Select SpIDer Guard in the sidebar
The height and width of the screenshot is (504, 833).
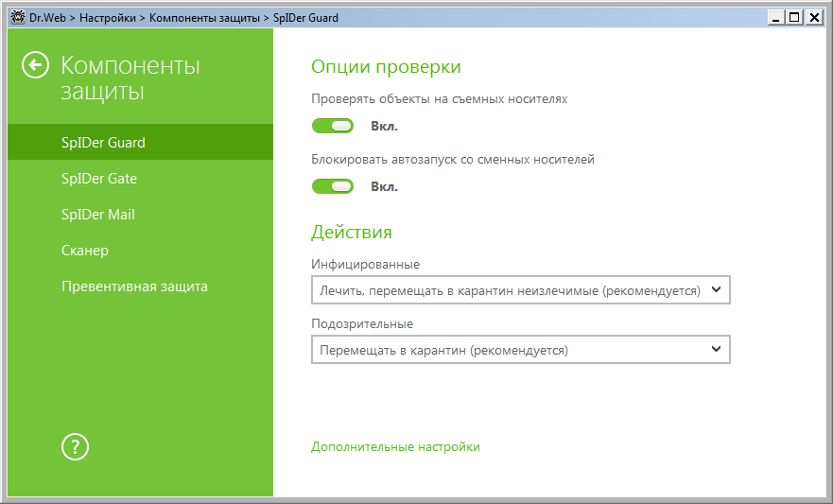pyautogui.click(x=103, y=143)
